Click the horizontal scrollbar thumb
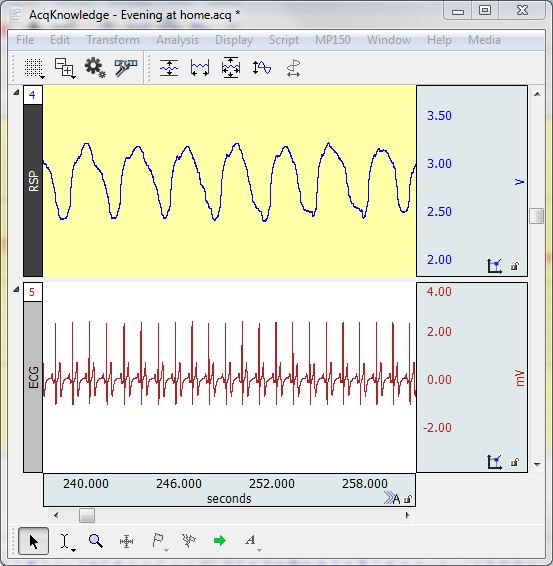The width and height of the screenshot is (553, 566). tap(87, 515)
